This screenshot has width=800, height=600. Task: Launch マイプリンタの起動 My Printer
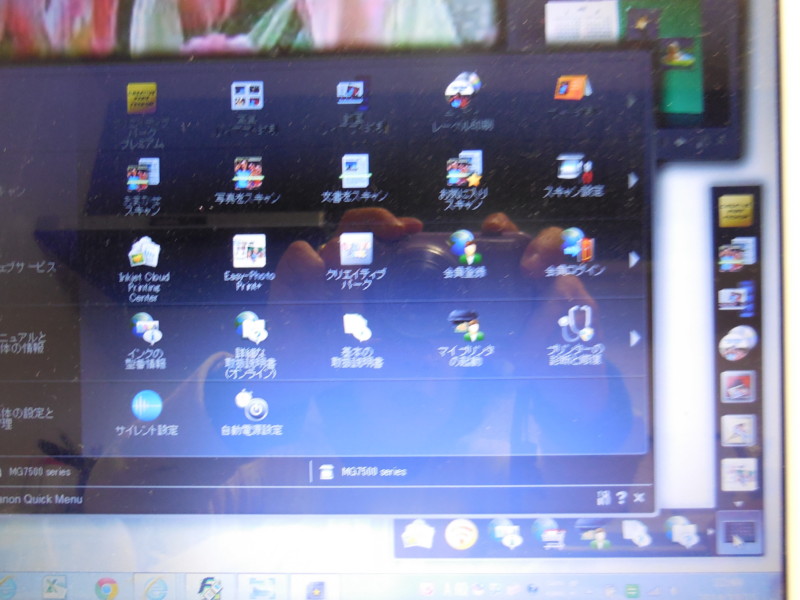point(467,326)
